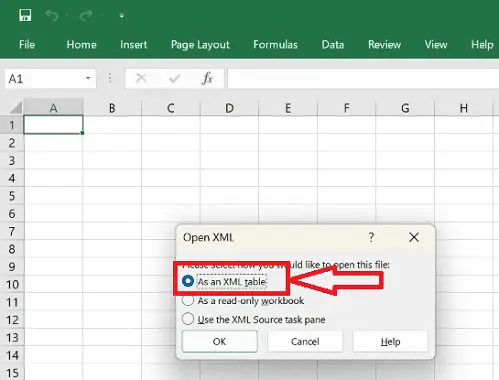Open the Review tab
Viewport: 499px width, 380px height.
[384, 44]
